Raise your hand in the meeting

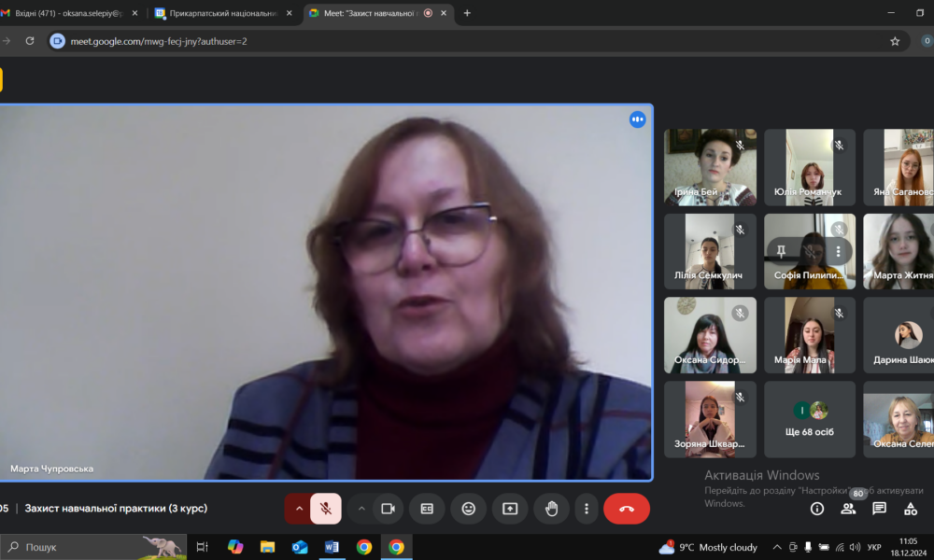point(551,509)
